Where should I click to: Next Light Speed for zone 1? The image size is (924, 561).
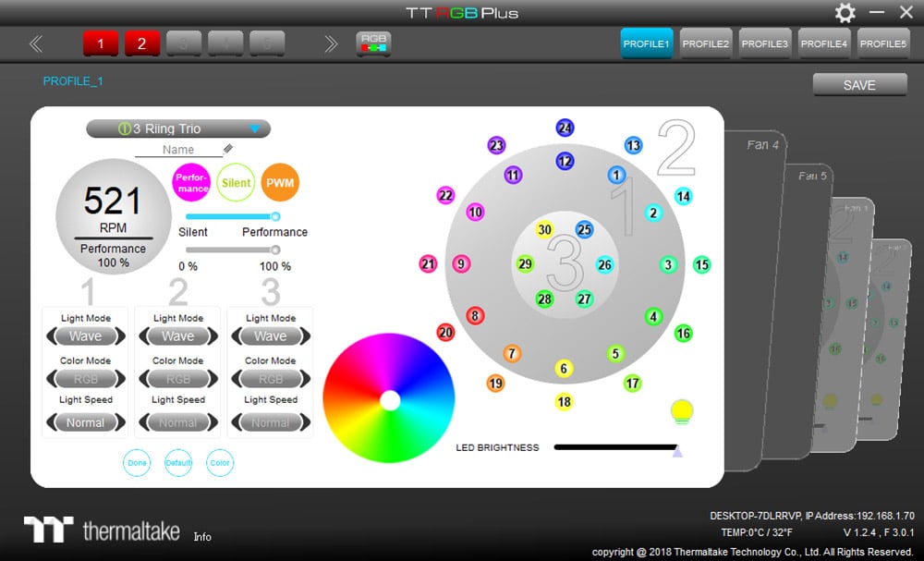[120, 422]
